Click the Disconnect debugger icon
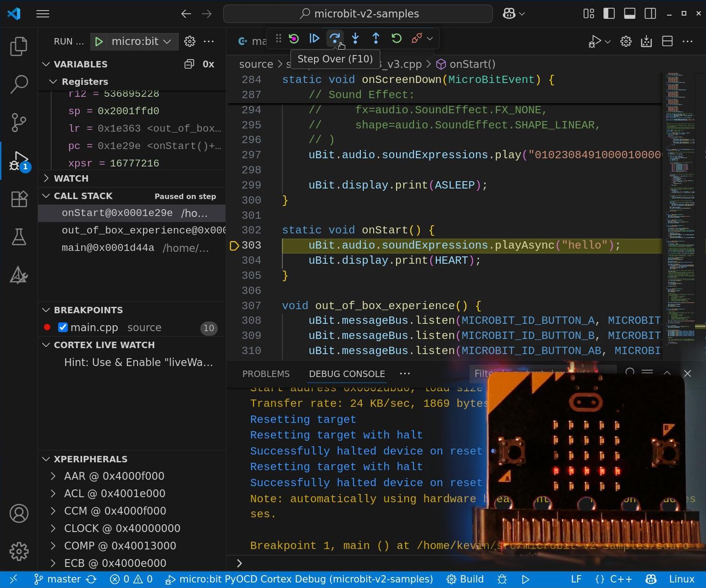Screen dimensions: 706x588 tap(416, 39)
